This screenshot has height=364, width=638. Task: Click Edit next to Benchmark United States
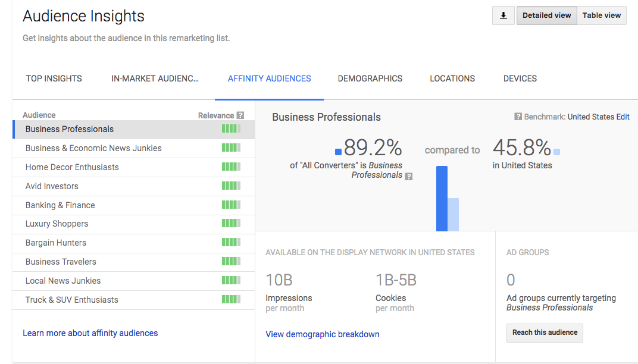tap(623, 117)
